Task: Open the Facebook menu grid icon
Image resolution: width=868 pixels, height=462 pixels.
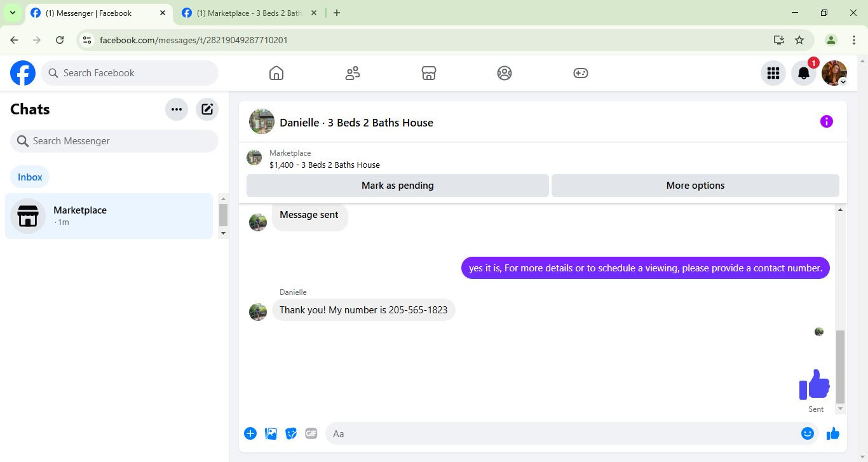Action: (773, 73)
